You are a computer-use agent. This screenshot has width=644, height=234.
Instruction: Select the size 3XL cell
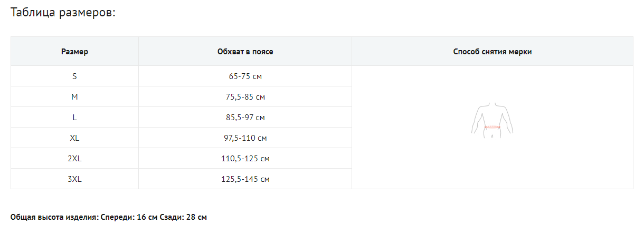tap(74, 179)
